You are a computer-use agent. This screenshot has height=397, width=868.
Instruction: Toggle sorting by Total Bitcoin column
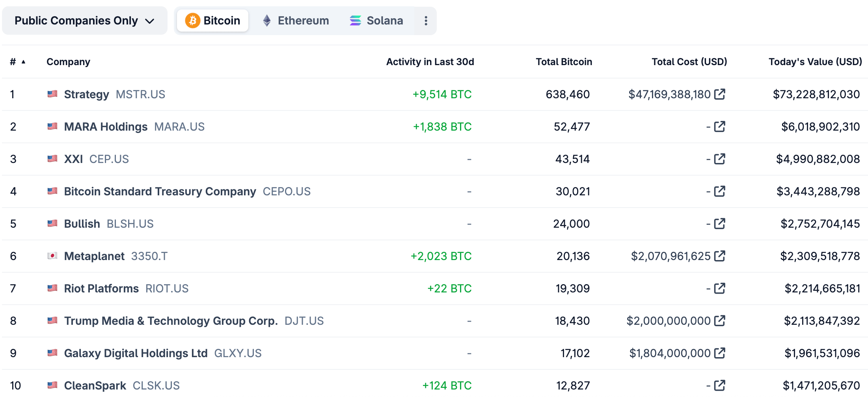pos(564,62)
